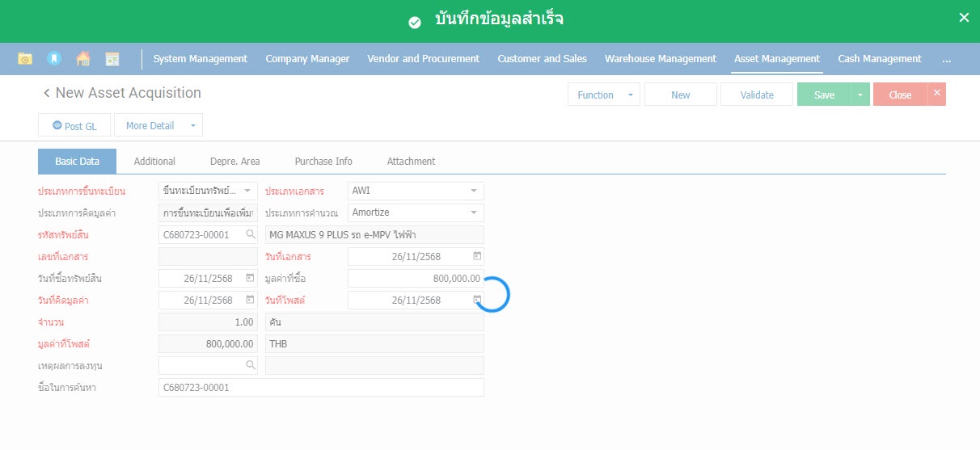Click the search name input field

click(320, 388)
